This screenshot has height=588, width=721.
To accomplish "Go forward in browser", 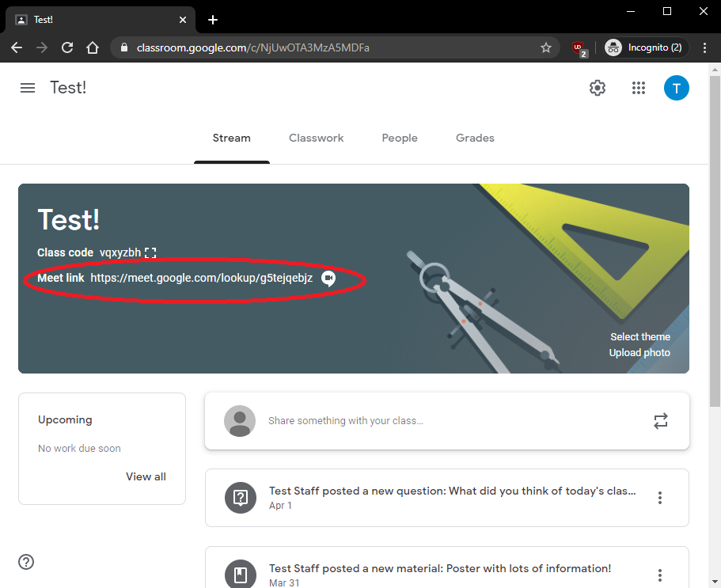I will [42, 47].
